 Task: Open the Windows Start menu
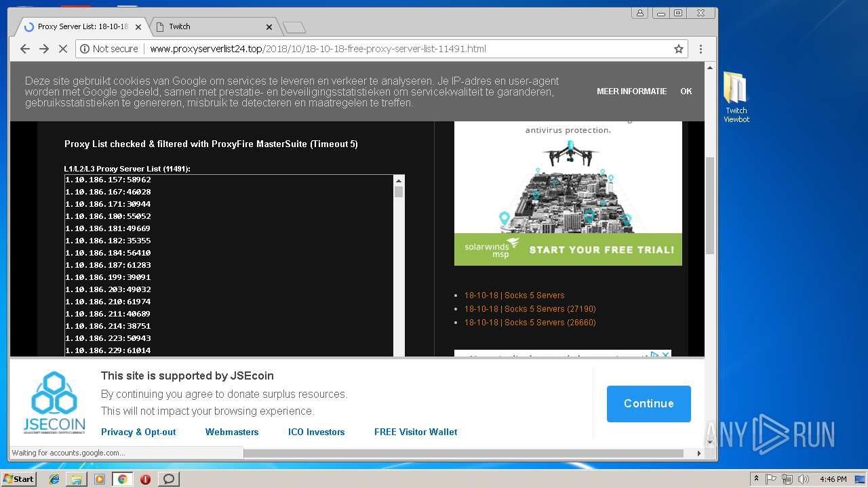pos(18,479)
